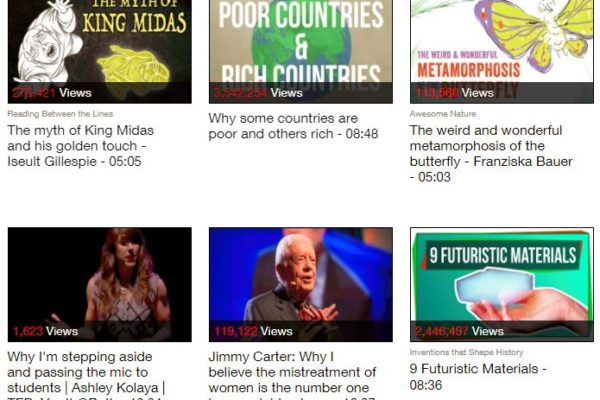Click the 3,542,254 Views overlay
The image size is (600, 400).
pyautogui.click(x=258, y=93)
